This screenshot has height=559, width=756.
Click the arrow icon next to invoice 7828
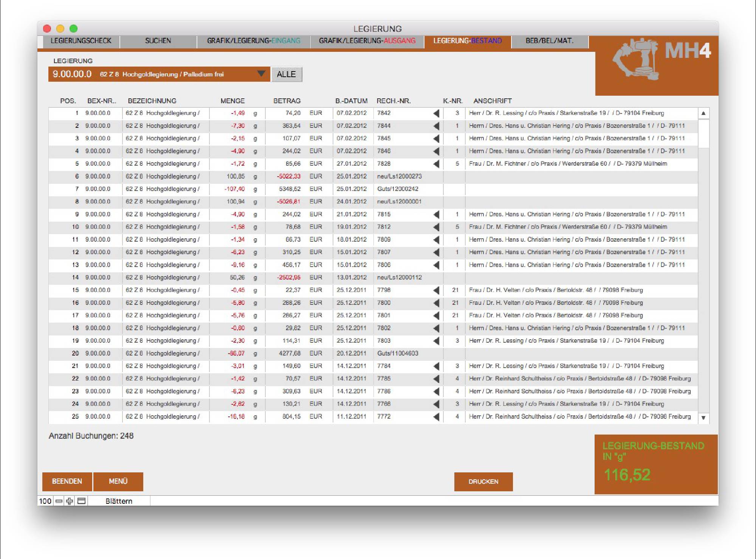pos(436,164)
